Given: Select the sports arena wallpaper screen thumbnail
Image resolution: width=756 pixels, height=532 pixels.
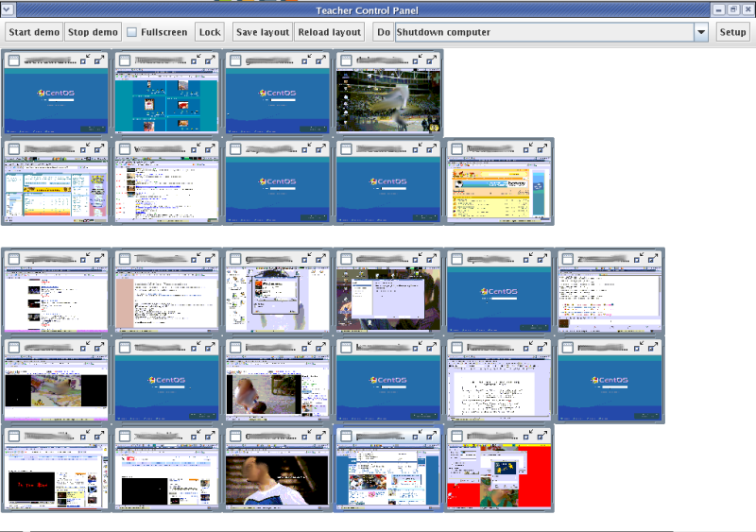Looking at the screenshot, I should (388, 100).
